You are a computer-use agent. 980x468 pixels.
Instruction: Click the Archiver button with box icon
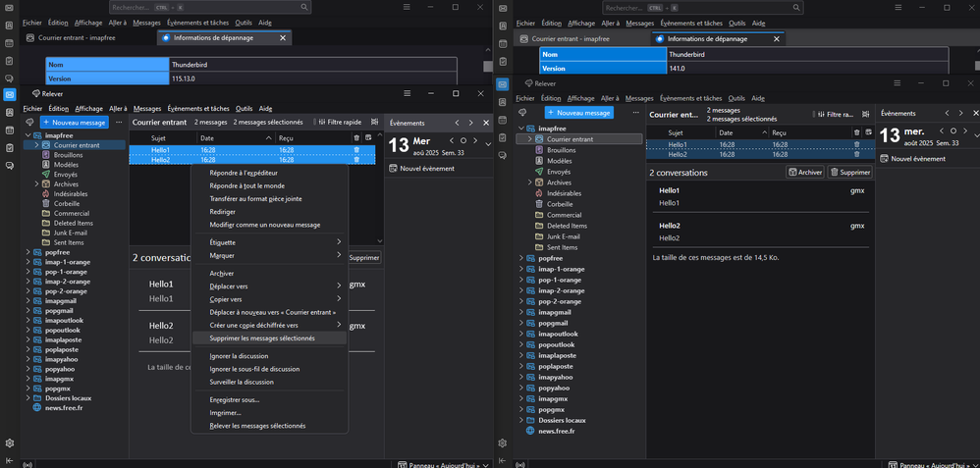pos(805,172)
